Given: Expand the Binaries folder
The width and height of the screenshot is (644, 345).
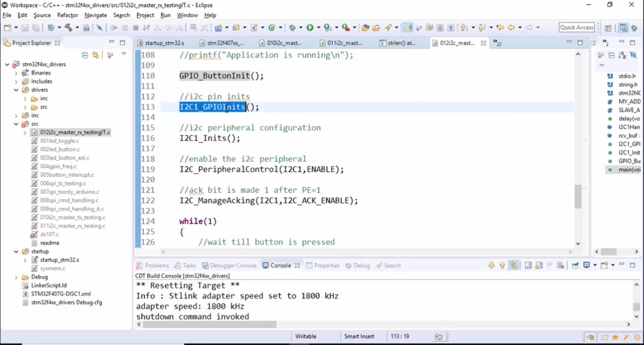Looking at the screenshot, I should point(16,73).
